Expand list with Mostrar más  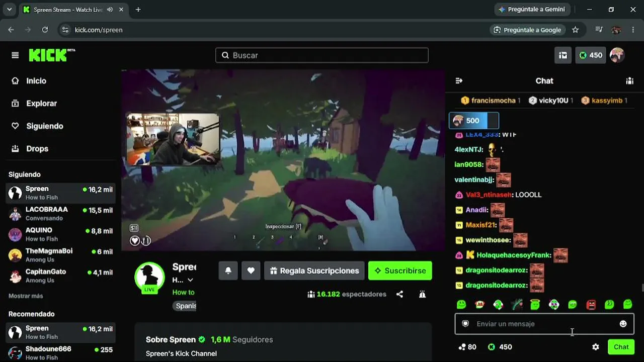point(26,296)
